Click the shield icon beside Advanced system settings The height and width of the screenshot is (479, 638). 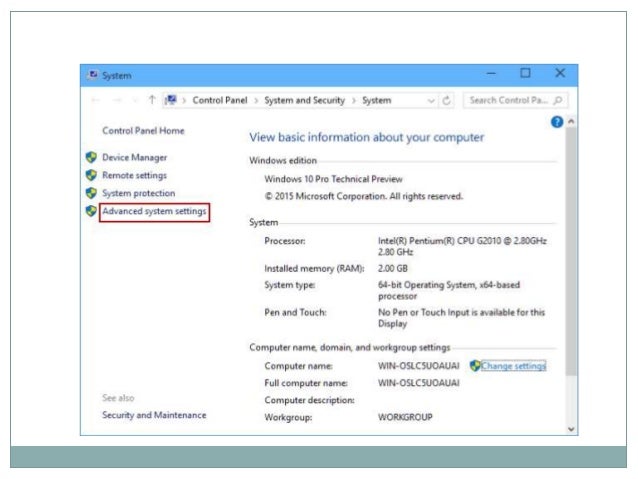click(91, 211)
